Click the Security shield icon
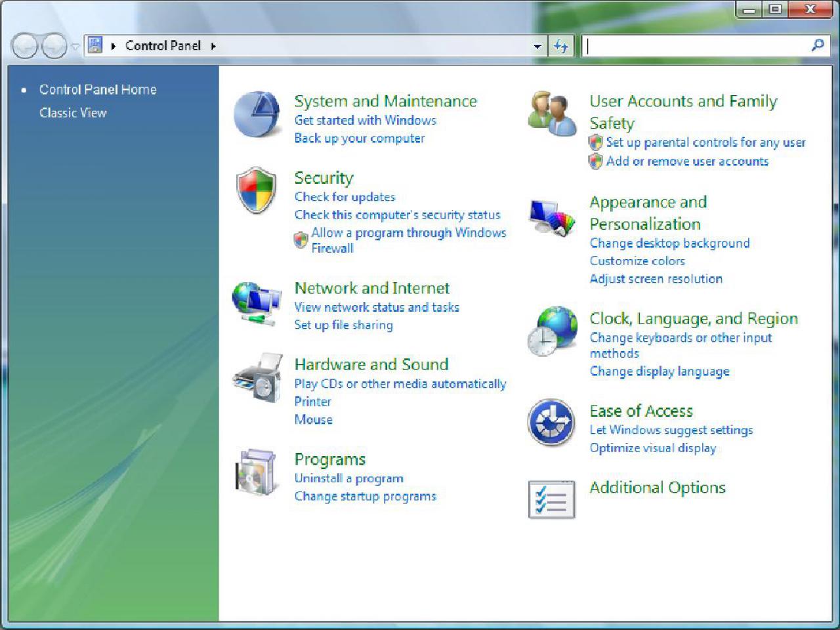This screenshot has height=630, width=840. pos(256,190)
